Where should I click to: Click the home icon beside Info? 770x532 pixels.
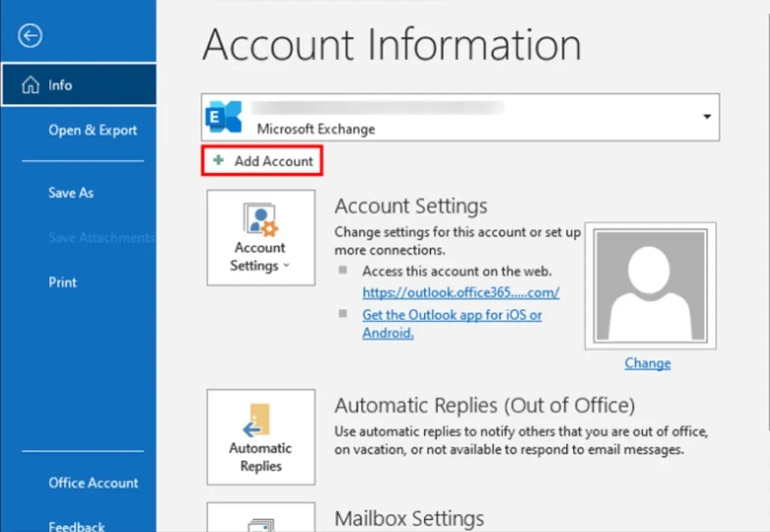pyautogui.click(x=30, y=85)
